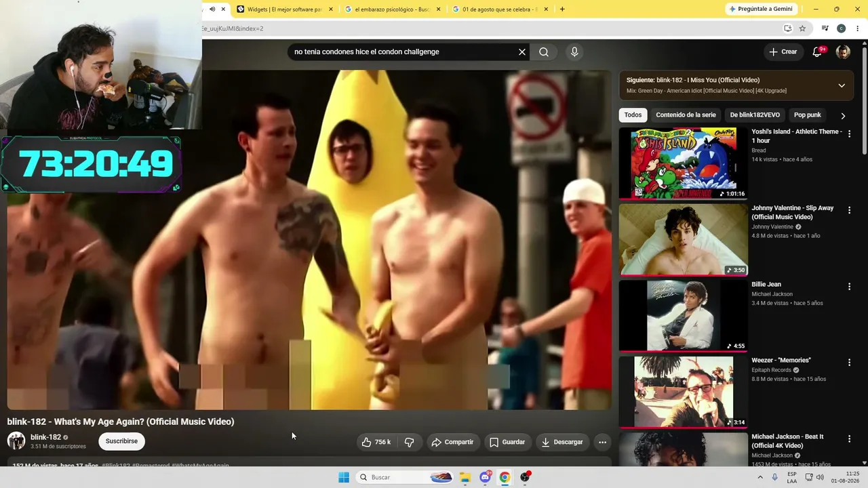Open options for Billie Jean video
The width and height of the screenshot is (868, 488).
coord(849,287)
